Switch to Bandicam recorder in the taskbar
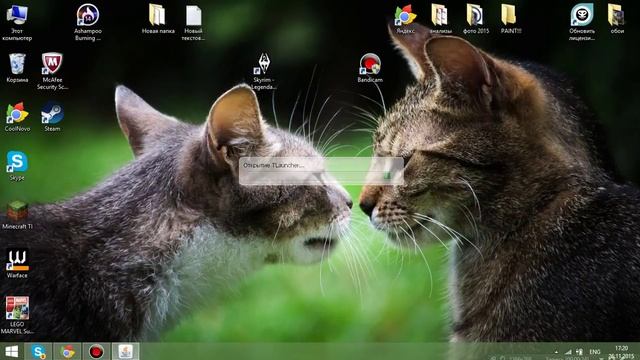 tap(96, 351)
